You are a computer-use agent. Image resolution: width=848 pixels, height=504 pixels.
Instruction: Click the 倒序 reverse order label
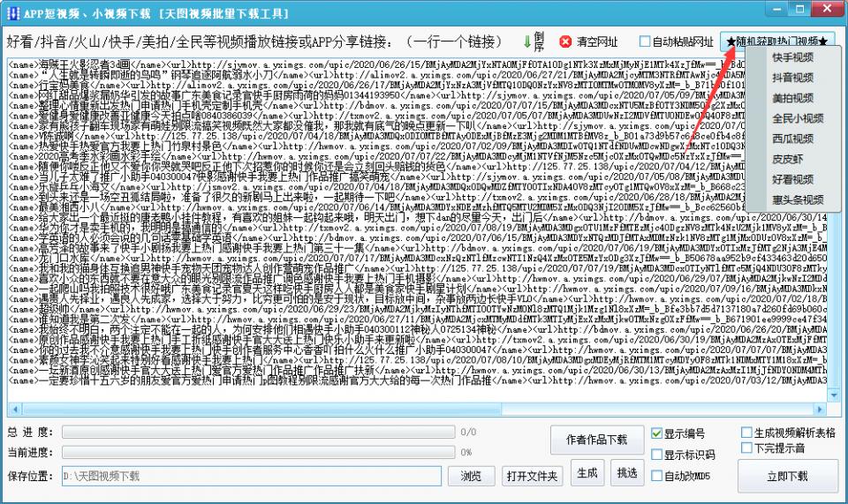coord(539,41)
